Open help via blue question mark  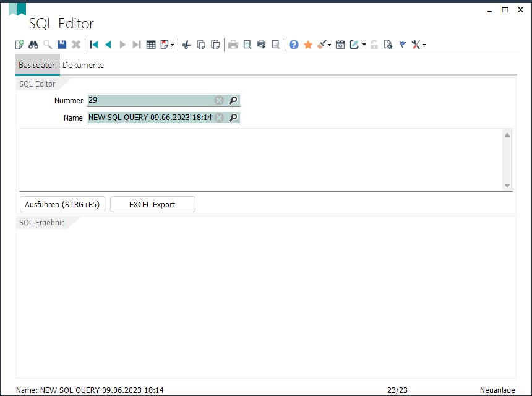click(294, 45)
